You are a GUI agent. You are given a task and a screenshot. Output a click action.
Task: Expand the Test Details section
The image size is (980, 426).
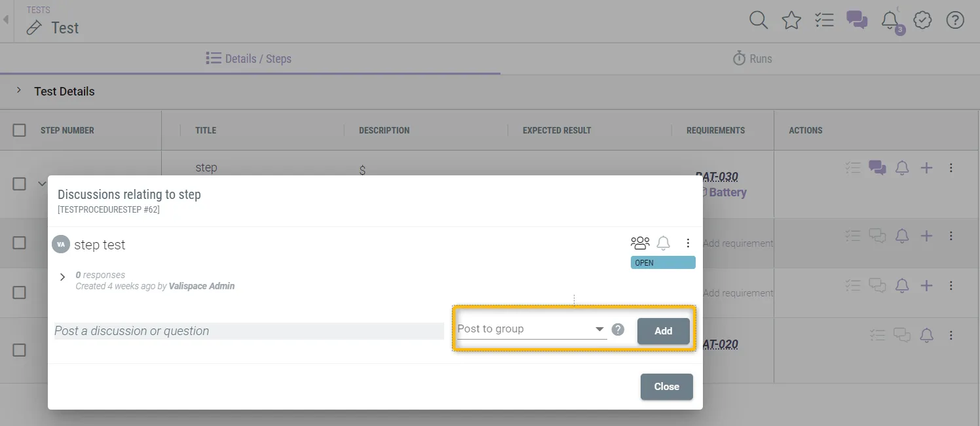(19, 91)
